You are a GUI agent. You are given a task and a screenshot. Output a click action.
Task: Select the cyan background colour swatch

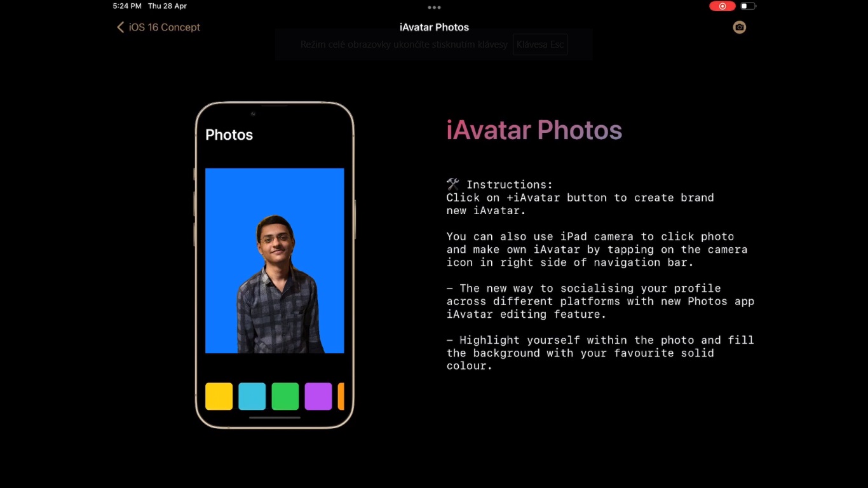252,396
